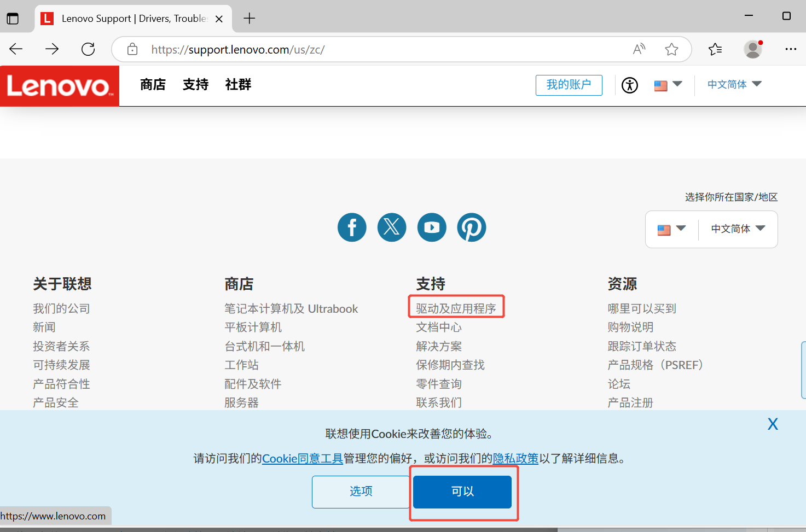Click the Lenovo logo
806x532 pixels.
click(60, 86)
